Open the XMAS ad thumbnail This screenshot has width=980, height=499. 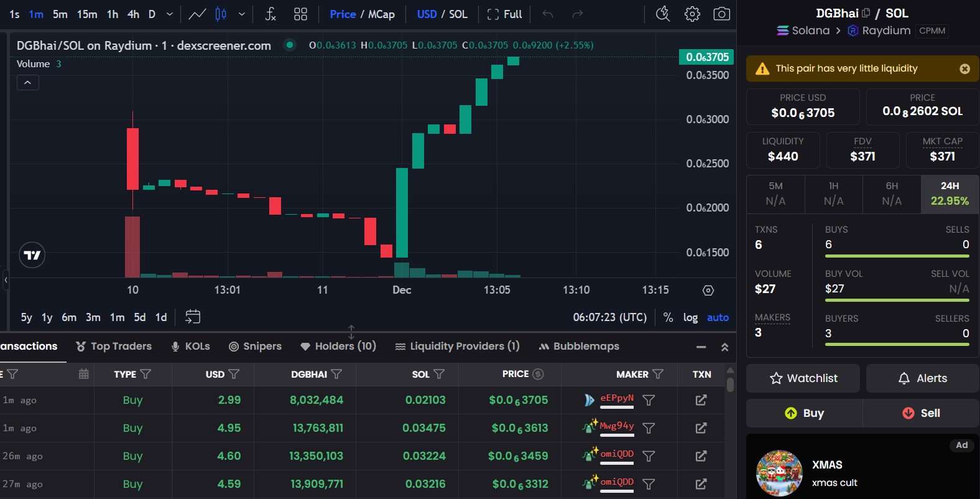coord(779,473)
